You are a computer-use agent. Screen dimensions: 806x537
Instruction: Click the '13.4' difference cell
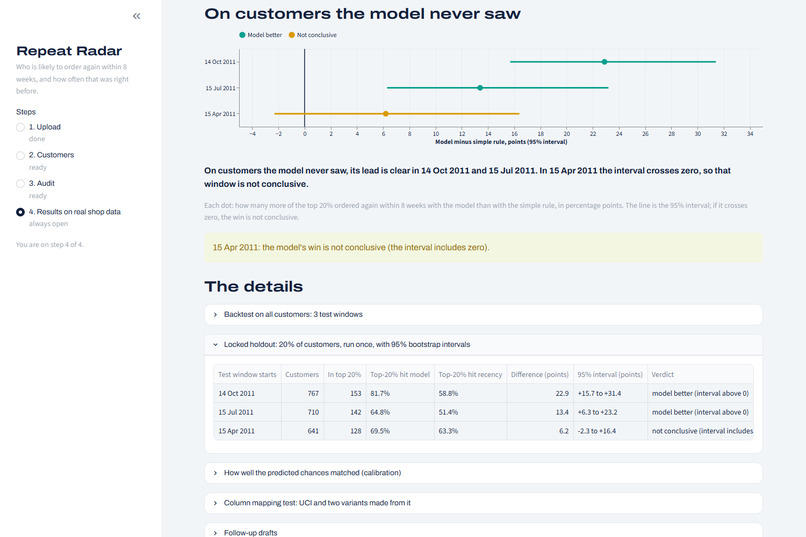click(x=540, y=412)
